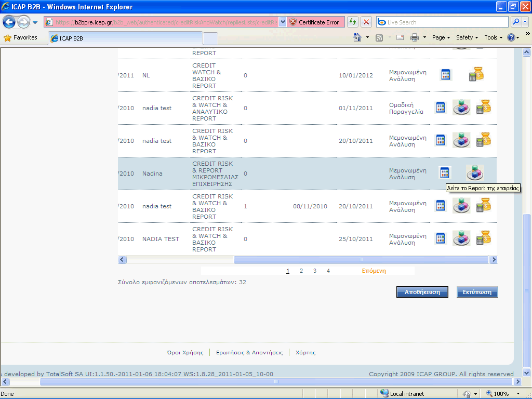Image resolution: width=532 pixels, height=399 pixels.
Task: Open the colored cubes report icon, 01/11/2011 row
Action: pos(461,107)
